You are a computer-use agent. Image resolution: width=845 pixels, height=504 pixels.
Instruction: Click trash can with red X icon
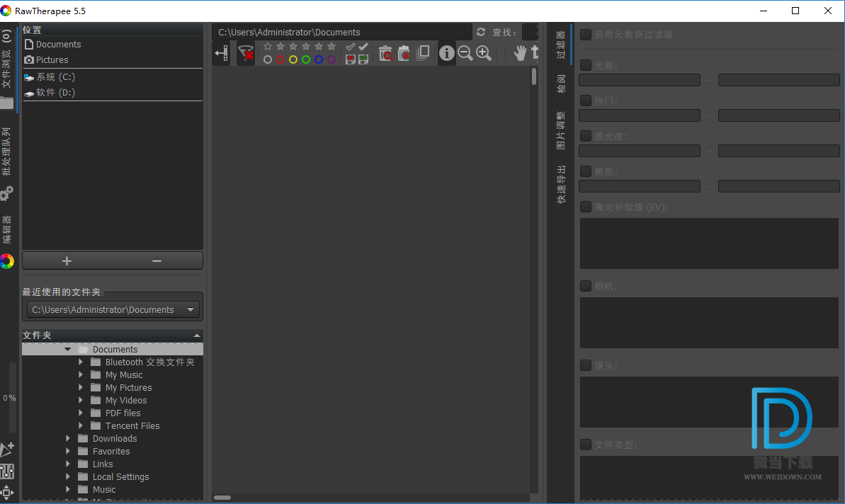[404, 53]
